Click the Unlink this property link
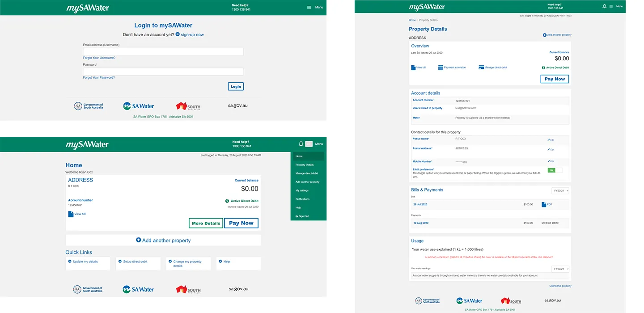 [x=560, y=286]
